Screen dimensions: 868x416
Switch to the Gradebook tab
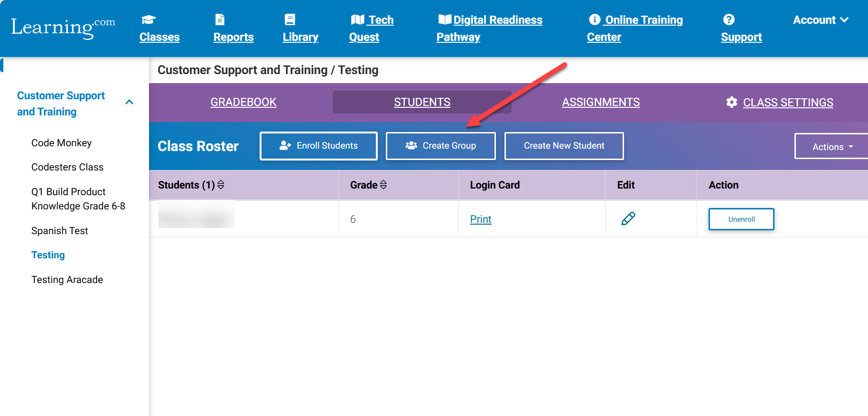[x=243, y=102]
